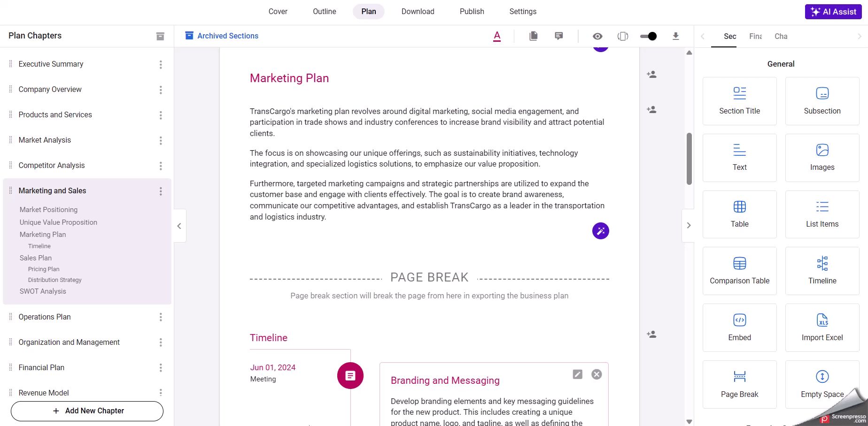Open the Cover tab
The image size is (868, 426).
point(278,11)
